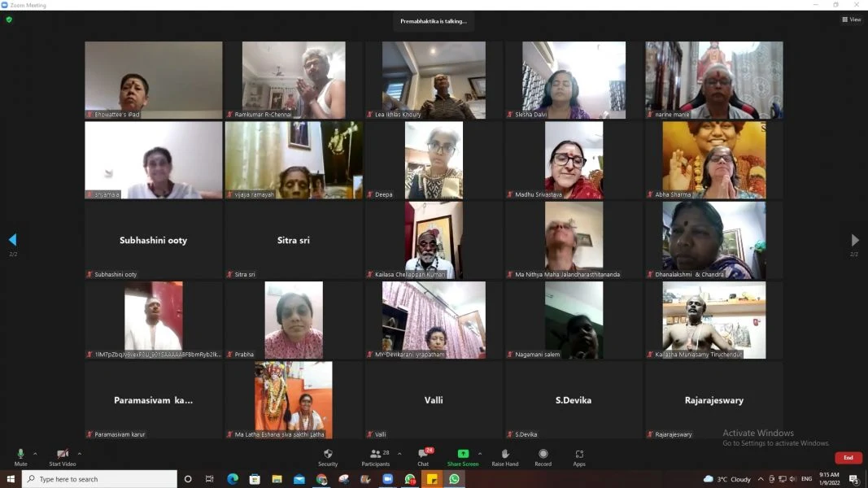This screenshot has height=488, width=868.
Task: Expand audio options arrow beside Mute
Action: pyautogui.click(x=35, y=454)
